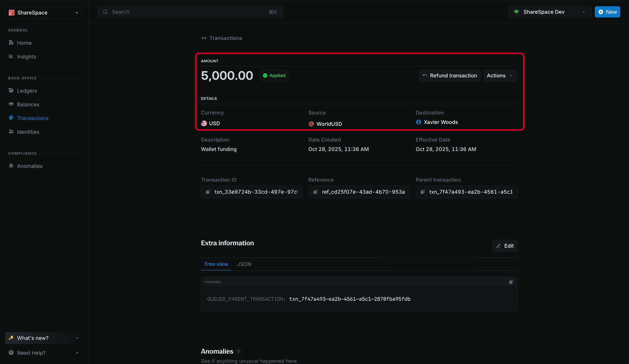Open the SharexSpace Dev environment dropdown

coord(550,12)
